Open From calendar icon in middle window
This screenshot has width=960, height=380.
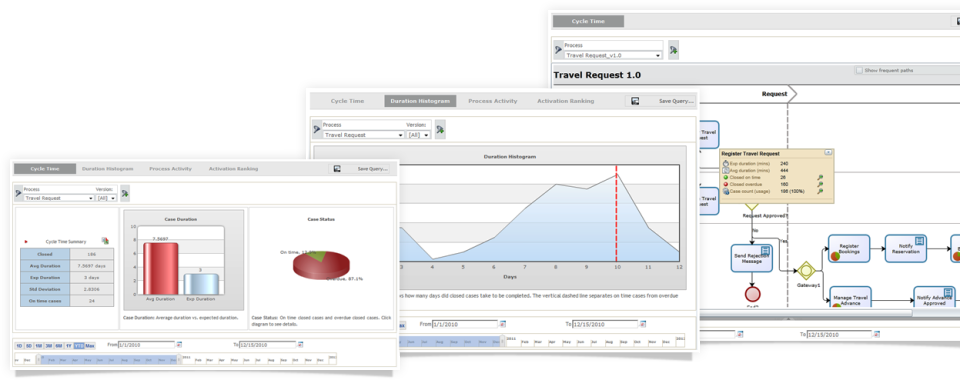click(503, 324)
